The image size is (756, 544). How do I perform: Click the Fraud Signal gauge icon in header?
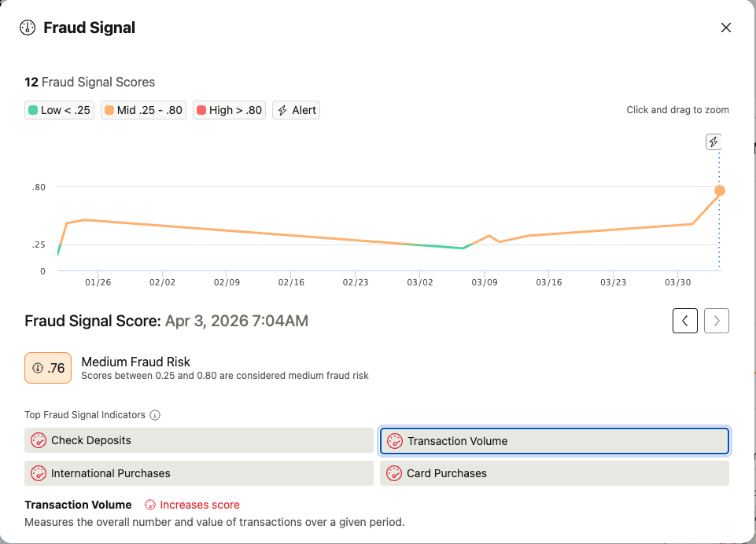[28, 28]
